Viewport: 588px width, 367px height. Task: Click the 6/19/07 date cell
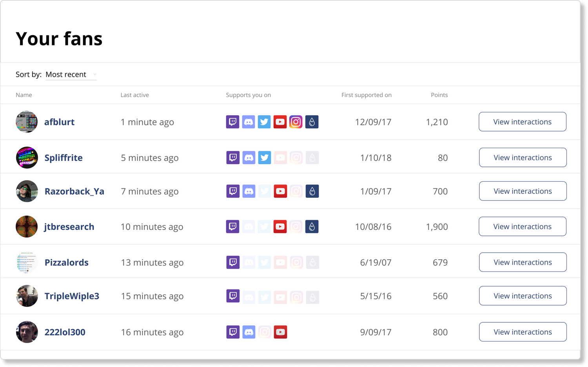click(x=376, y=262)
